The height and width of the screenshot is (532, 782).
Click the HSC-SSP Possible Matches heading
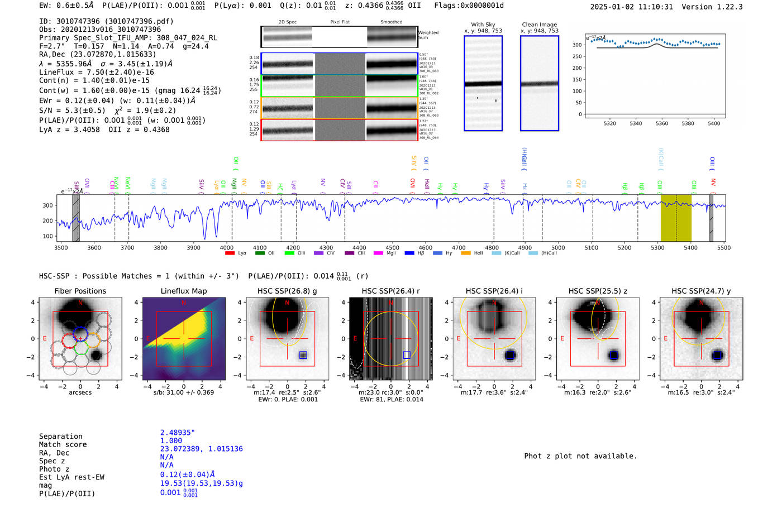139,276
